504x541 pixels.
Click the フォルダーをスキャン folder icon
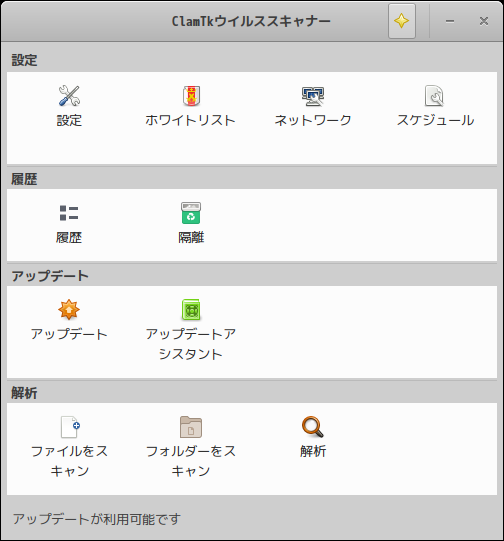pyautogui.click(x=191, y=427)
